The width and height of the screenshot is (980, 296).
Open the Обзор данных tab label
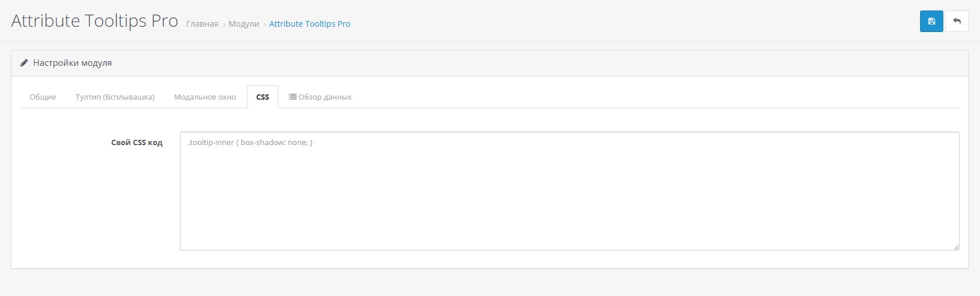click(325, 97)
